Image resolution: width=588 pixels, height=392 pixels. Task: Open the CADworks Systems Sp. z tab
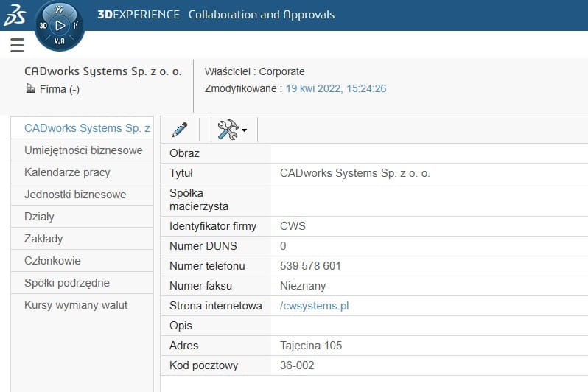pos(82,128)
